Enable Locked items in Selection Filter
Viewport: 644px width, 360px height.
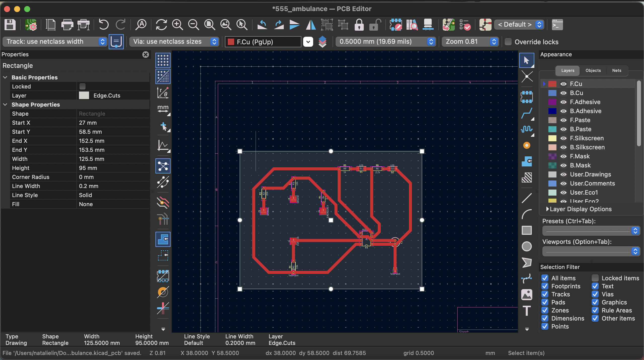coord(595,278)
